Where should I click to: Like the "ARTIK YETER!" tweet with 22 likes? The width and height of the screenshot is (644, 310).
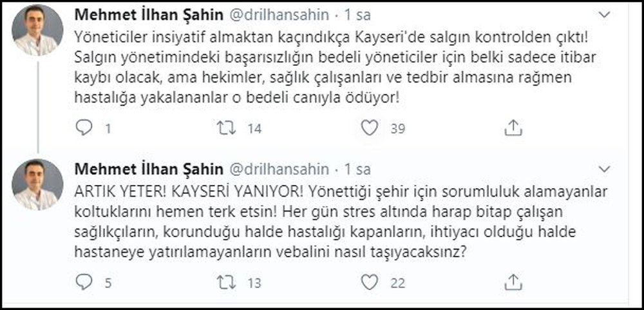point(369,282)
